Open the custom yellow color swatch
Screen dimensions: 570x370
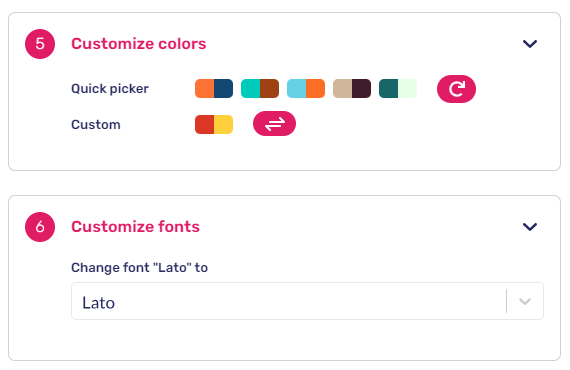[224, 125]
